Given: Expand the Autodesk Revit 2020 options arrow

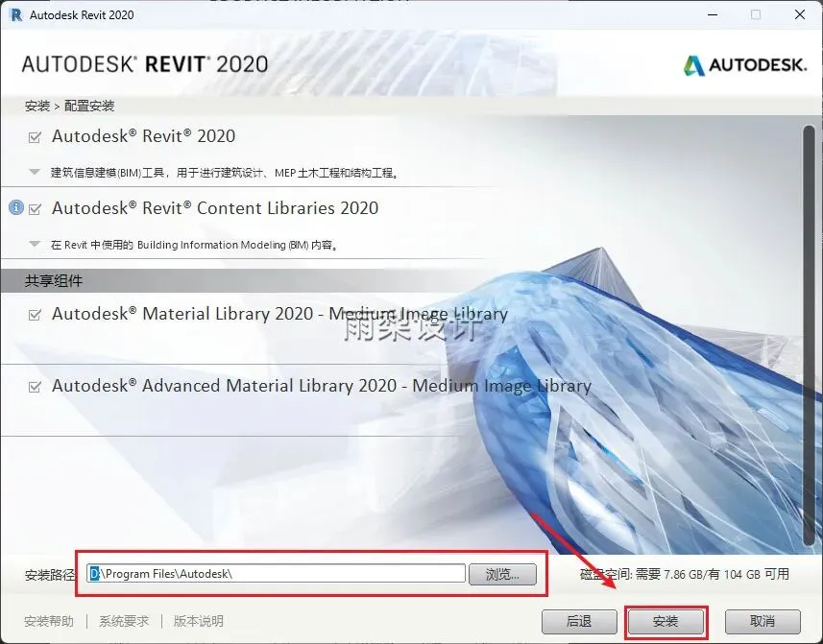Looking at the screenshot, I should point(35,172).
